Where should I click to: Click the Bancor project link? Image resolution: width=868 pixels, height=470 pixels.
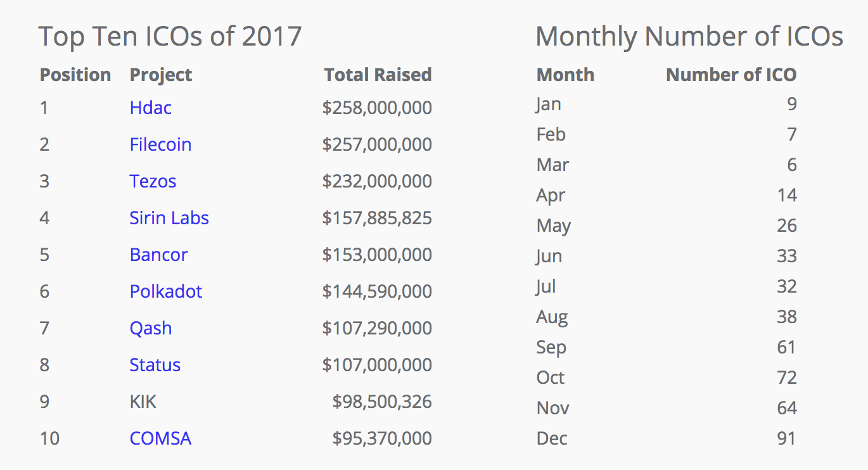click(x=158, y=255)
